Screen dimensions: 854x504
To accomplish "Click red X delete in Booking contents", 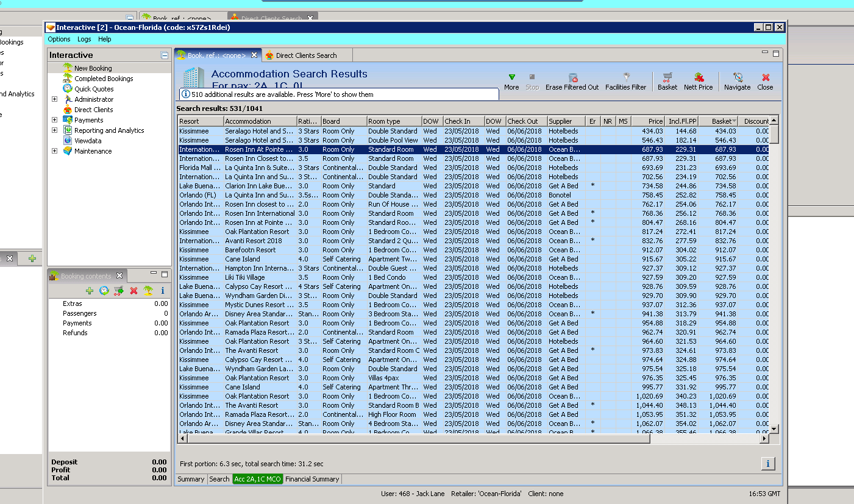I will pos(133,291).
